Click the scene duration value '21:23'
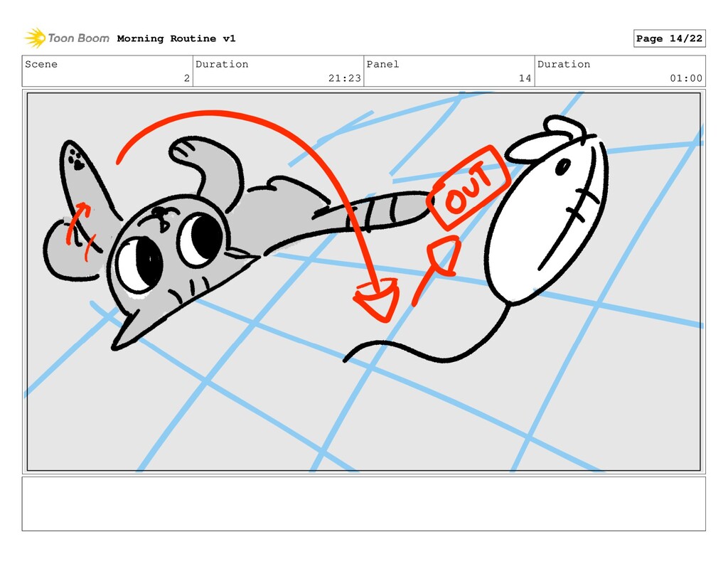The image size is (728, 564). [x=345, y=78]
